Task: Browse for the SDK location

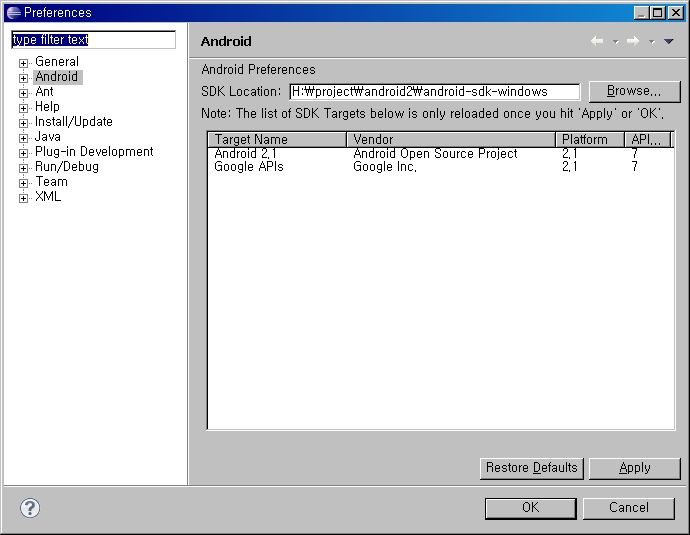Action: click(x=634, y=91)
